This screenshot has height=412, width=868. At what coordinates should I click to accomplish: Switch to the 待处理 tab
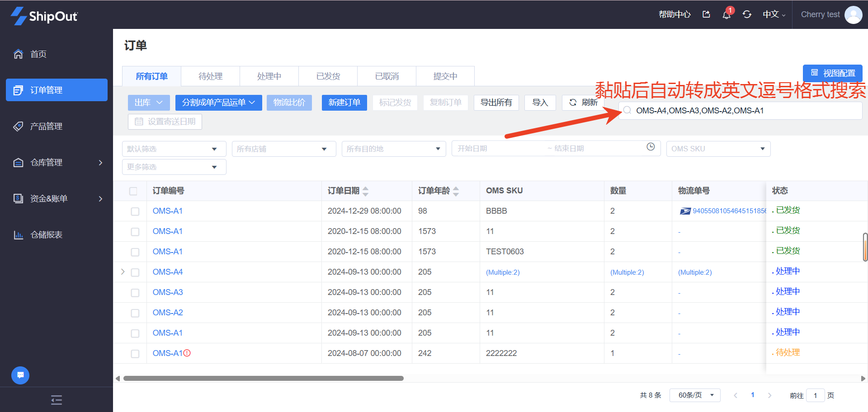[x=210, y=76]
